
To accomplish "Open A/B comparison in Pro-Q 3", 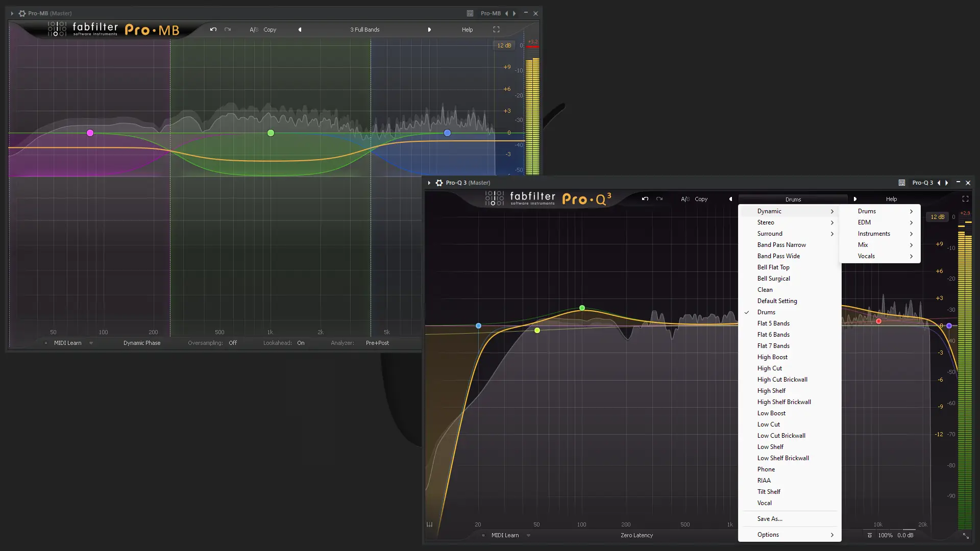I will (x=684, y=199).
